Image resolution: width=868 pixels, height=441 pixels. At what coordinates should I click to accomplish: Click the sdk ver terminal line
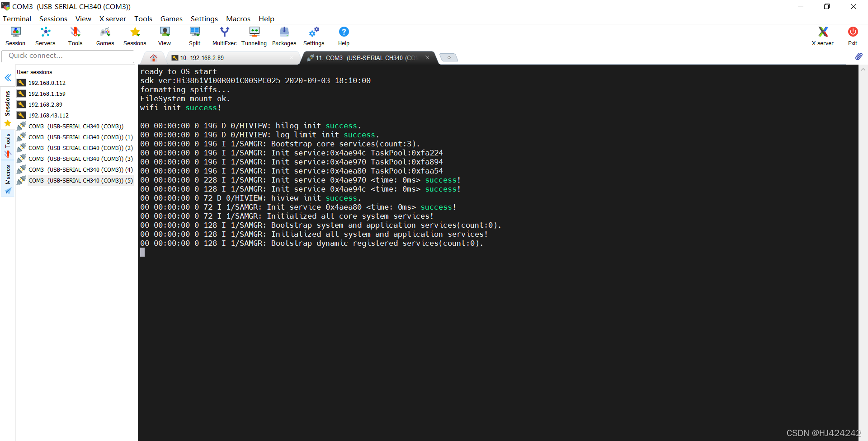(255, 80)
